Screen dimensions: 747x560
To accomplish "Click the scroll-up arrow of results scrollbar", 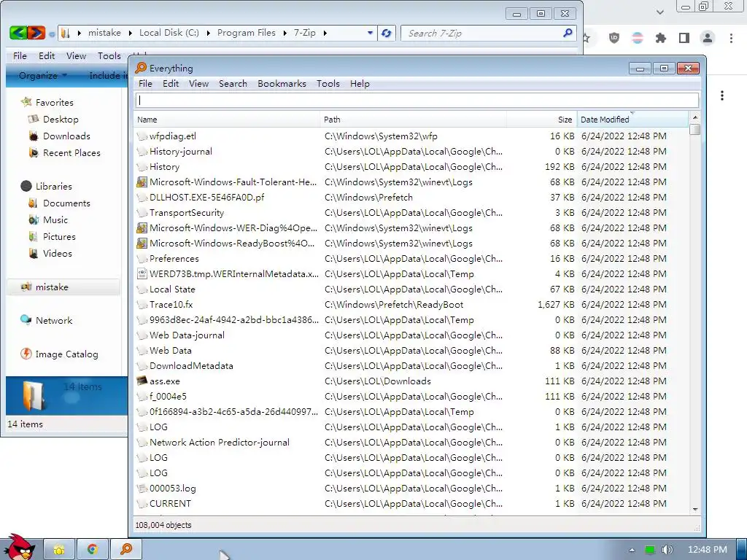I will (694, 117).
